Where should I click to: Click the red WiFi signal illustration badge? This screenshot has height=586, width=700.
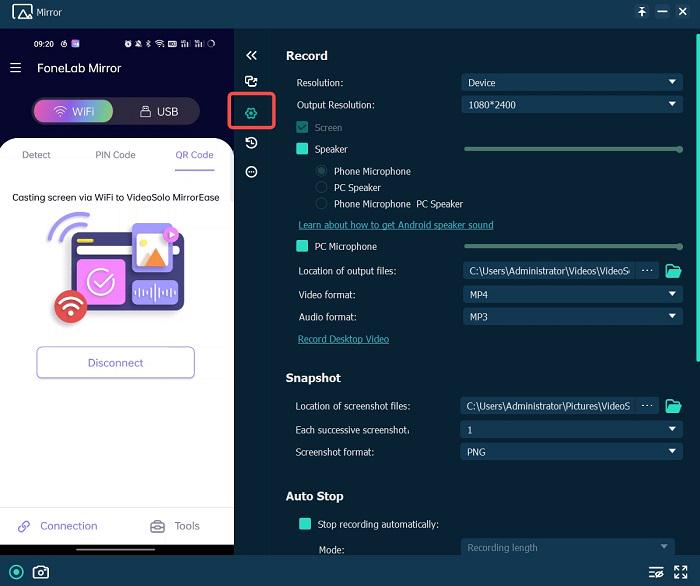click(x=70, y=306)
